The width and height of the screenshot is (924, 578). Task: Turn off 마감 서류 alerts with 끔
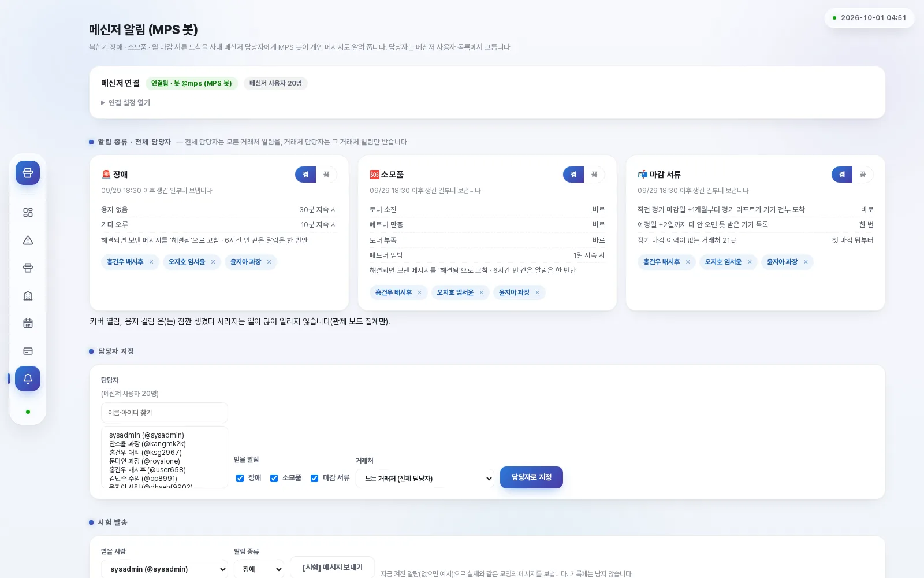863,175
